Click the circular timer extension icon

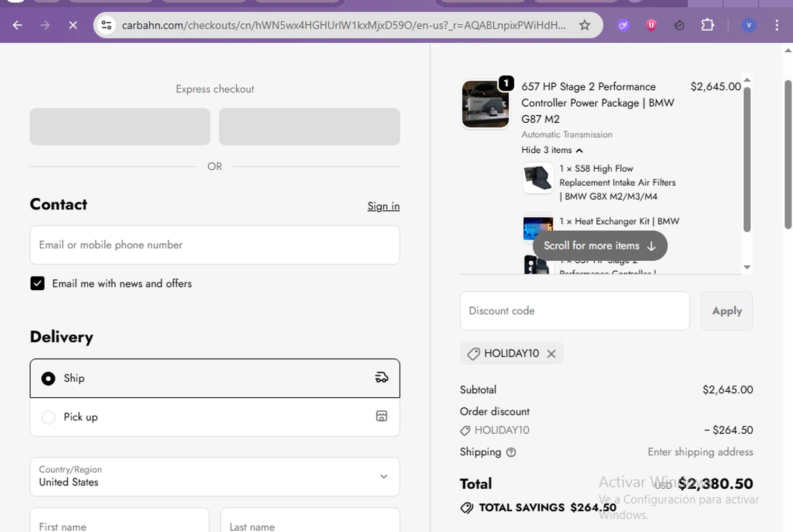coord(679,25)
